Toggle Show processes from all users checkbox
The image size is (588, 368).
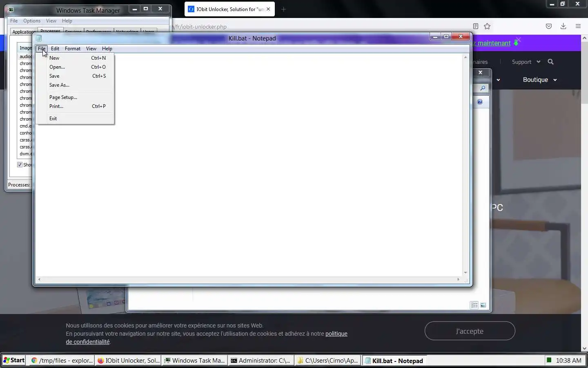click(x=20, y=165)
